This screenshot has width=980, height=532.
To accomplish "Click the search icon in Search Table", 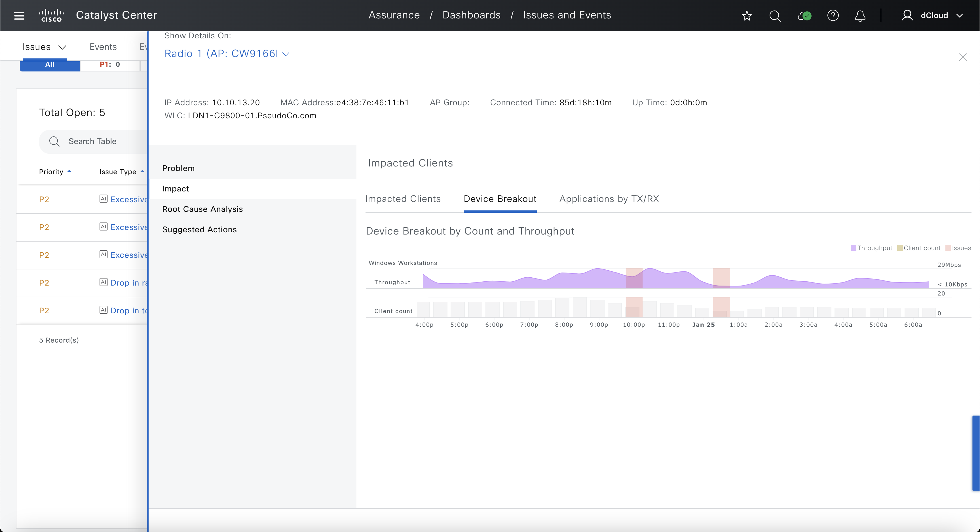I will tap(54, 141).
